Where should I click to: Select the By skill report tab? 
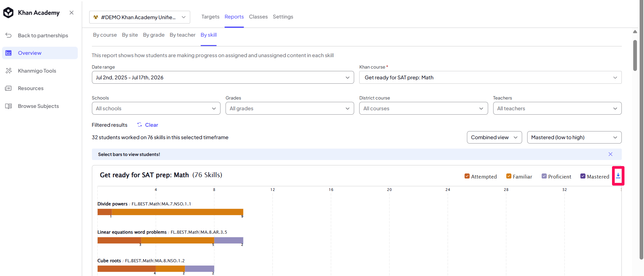[209, 35]
